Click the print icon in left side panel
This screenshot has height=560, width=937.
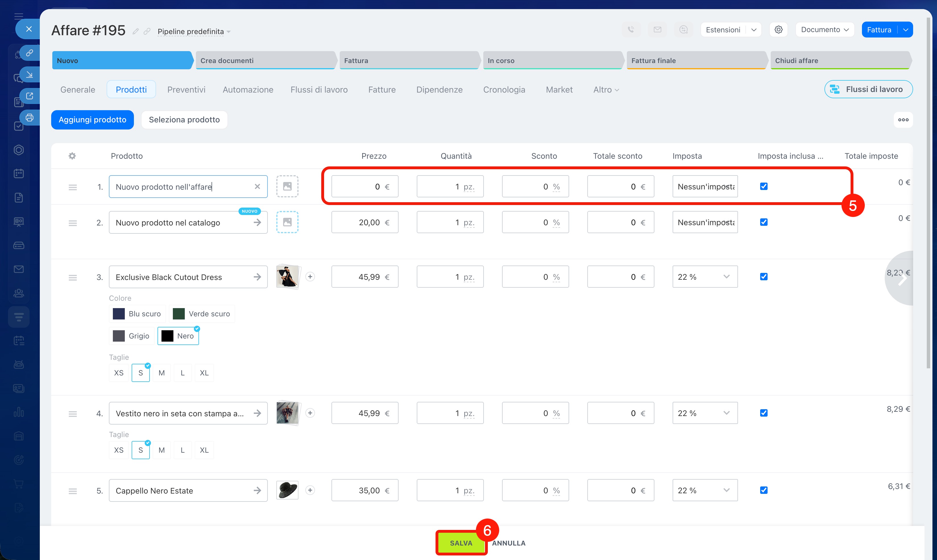(x=30, y=118)
